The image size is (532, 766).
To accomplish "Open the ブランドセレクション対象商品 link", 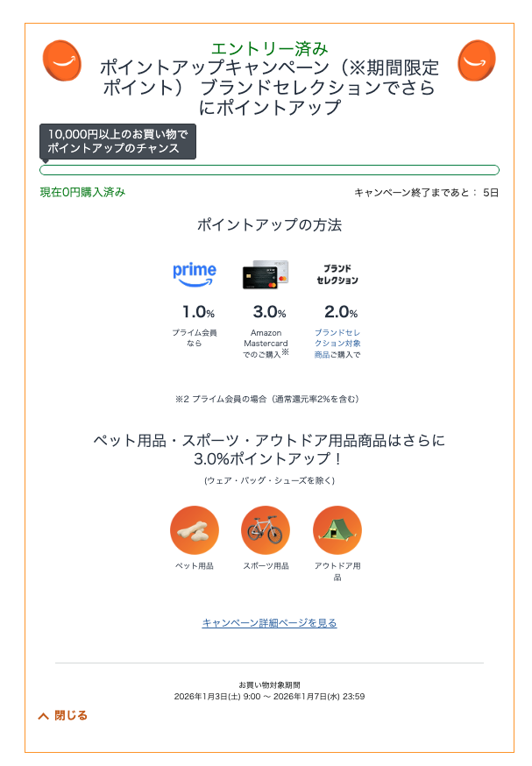I will [x=337, y=344].
